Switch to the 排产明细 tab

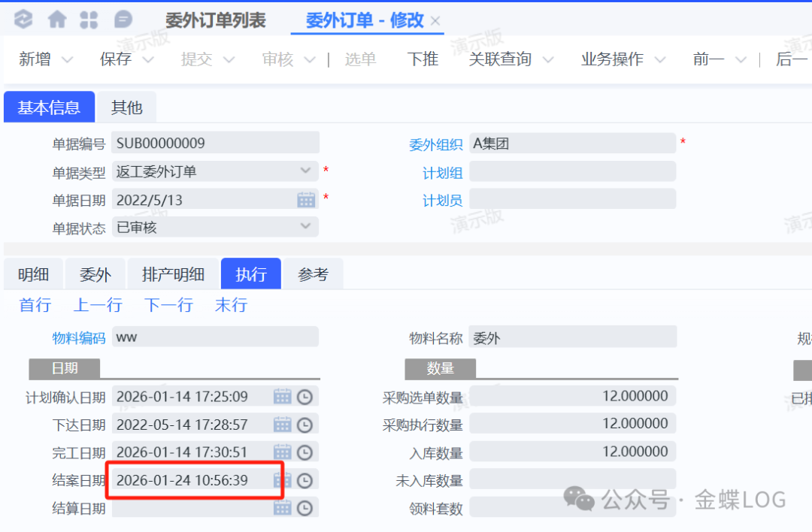[173, 274]
